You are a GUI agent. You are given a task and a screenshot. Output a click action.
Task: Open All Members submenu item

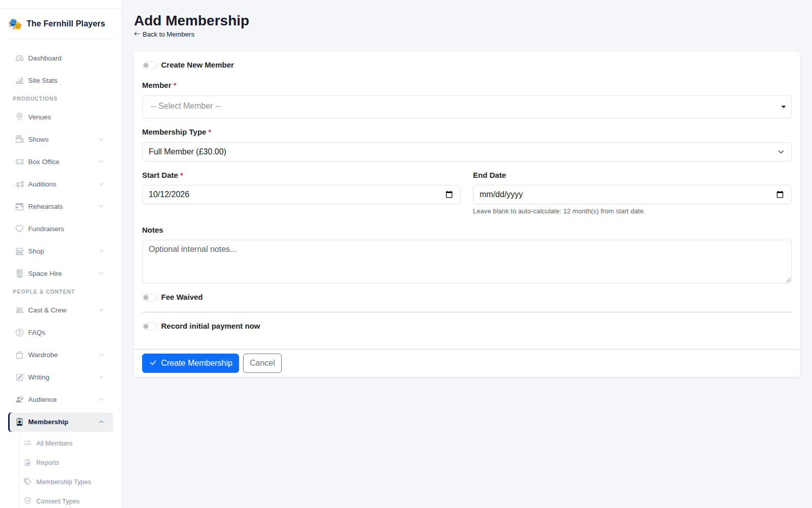point(66,443)
